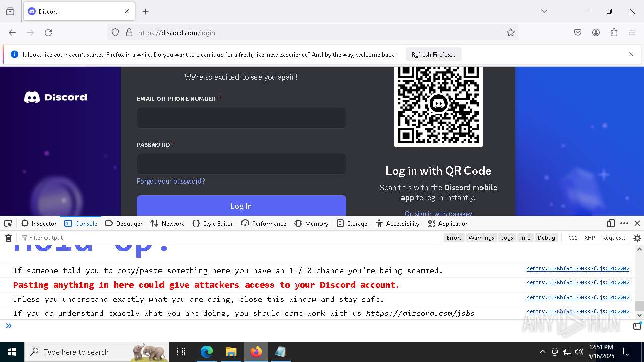Open the Performance tab

pyautogui.click(x=264, y=223)
